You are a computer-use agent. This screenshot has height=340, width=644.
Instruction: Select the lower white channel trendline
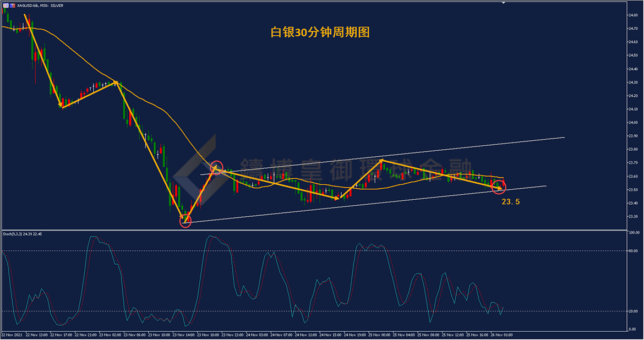[364, 204]
